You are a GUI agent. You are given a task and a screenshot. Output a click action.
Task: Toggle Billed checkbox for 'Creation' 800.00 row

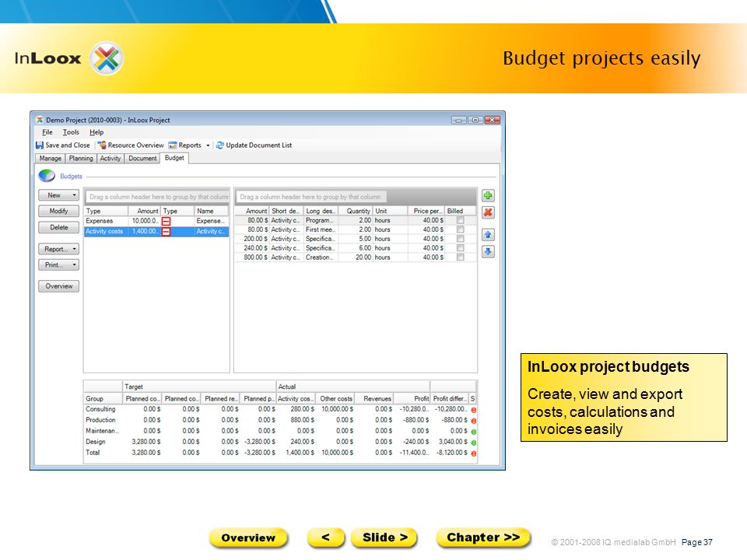[460, 257]
